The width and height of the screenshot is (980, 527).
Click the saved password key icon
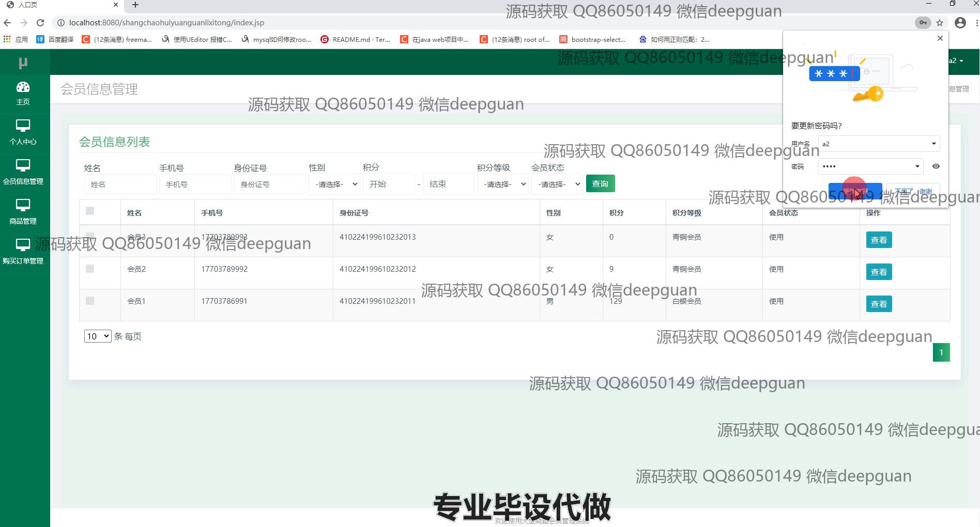(x=923, y=23)
